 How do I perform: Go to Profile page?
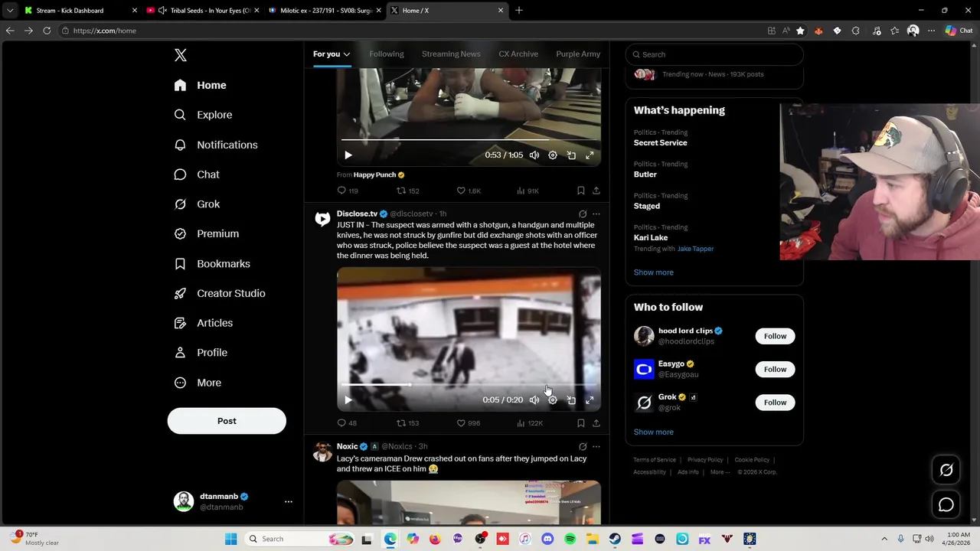[x=201, y=353]
